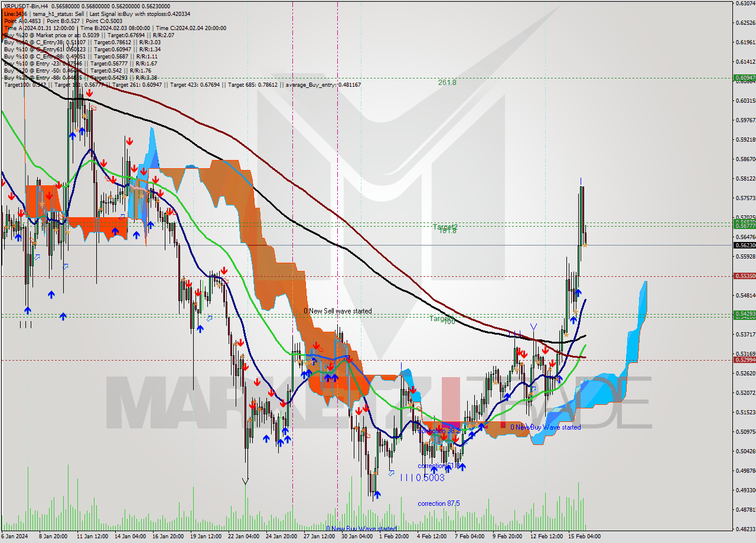This screenshot has width=756, height=543.
Task: Click red 0.55350 price tag on axis
Action: 744,276
